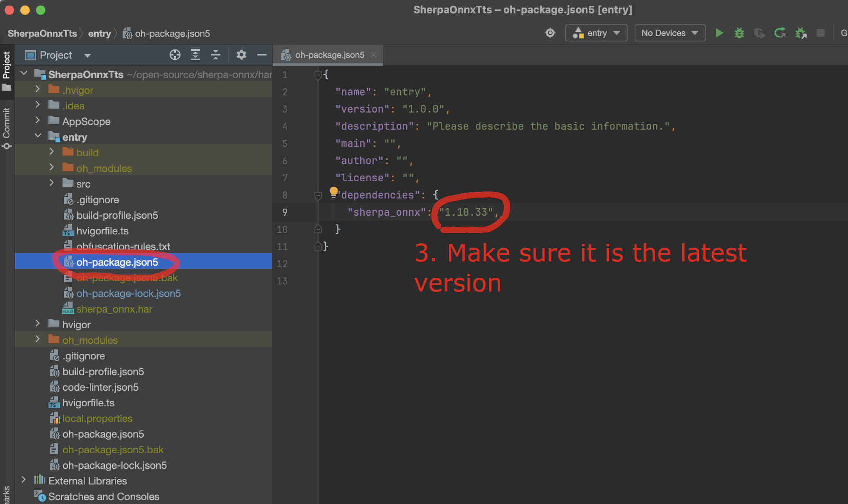
Task: Select root-level .gitignore file
Action: click(x=84, y=356)
